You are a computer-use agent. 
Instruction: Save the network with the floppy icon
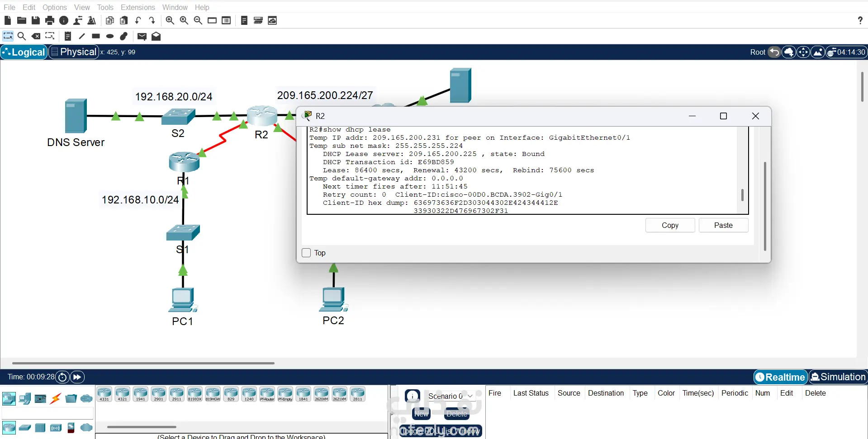[35, 20]
